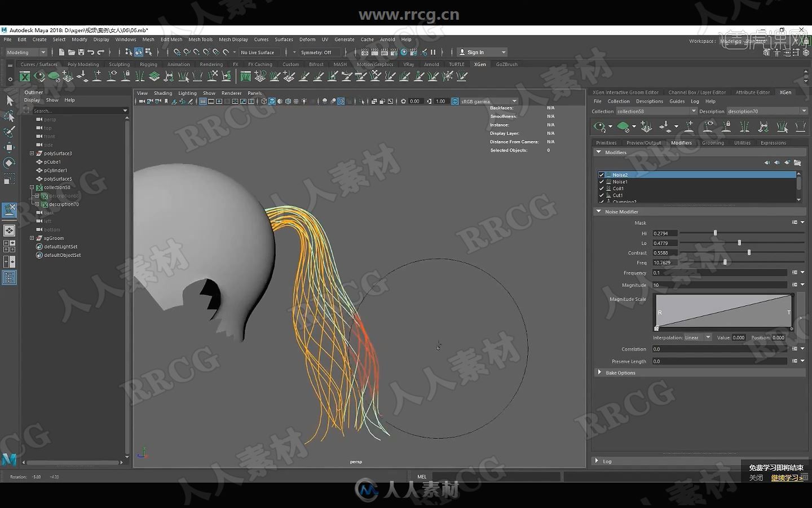Click the Frequency input field
Viewport: 812px width, 508px height.
(720, 273)
